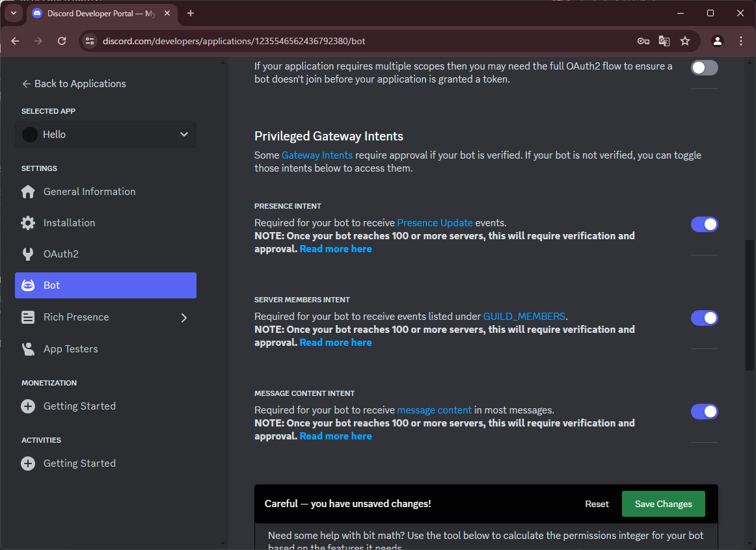Open Installation settings via the gear icon
This screenshot has height=550, width=756.
tap(28, 222)
